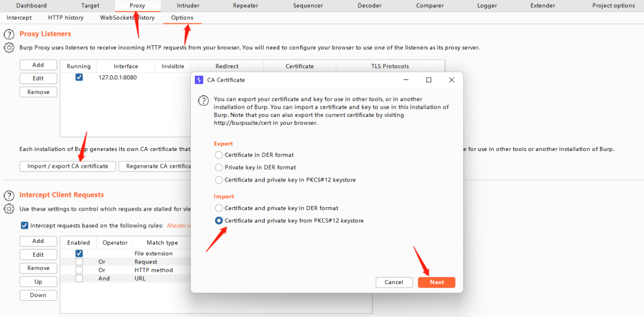Viewport: 644px width, 317px height.
Task: Toggle Intercept requests based on rules checkbox
Action: 24,225
